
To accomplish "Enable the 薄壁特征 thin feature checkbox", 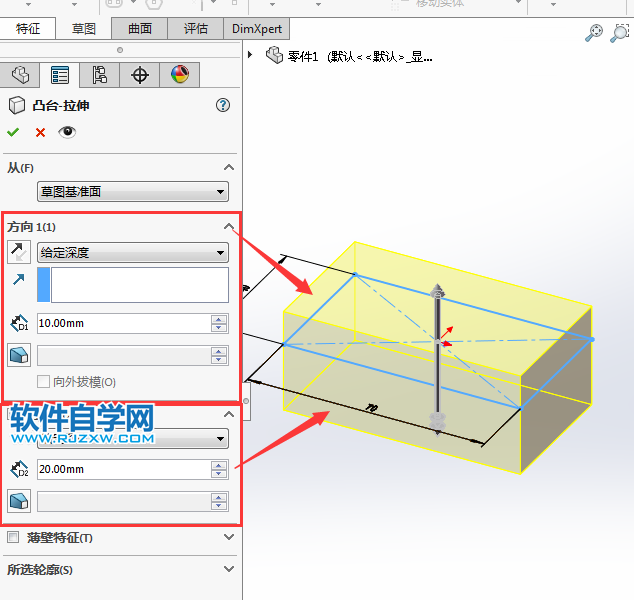I will pos(13,537).
